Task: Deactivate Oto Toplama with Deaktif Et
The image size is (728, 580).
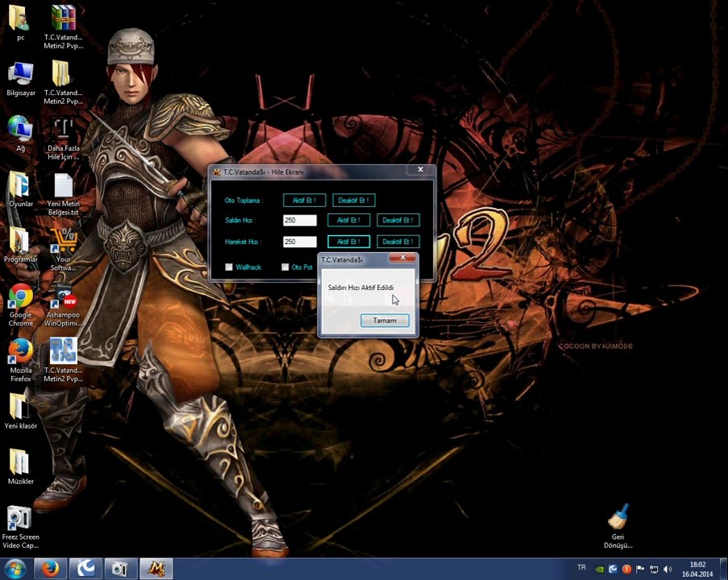Action: point(353,201)
